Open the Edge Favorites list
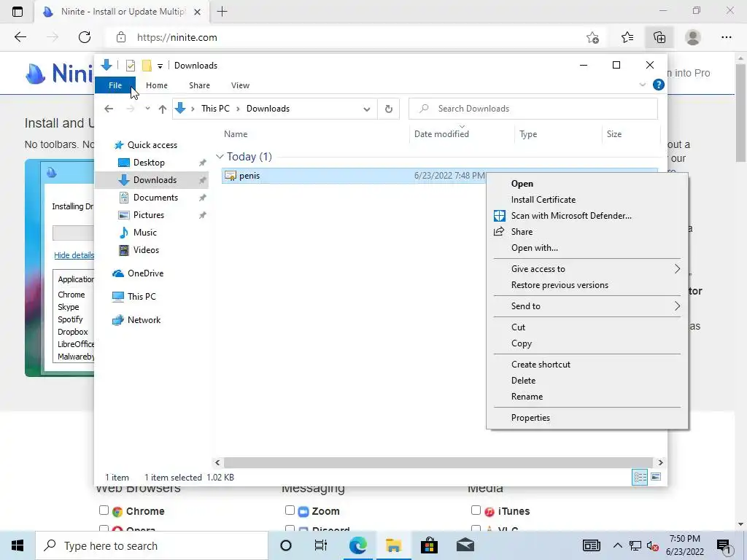This screenshot has width=747, height=560. click(x=627, y=37)
